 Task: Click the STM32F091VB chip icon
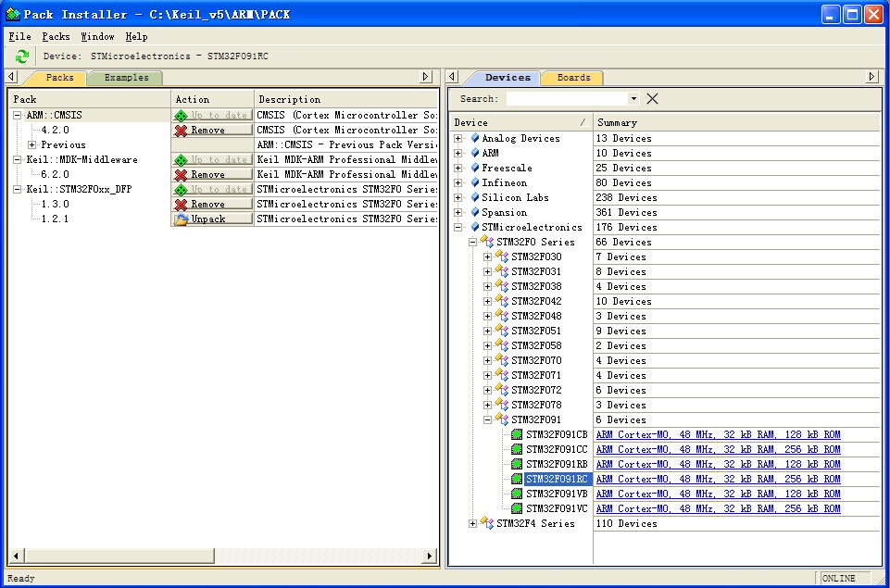tap(517, 494)
